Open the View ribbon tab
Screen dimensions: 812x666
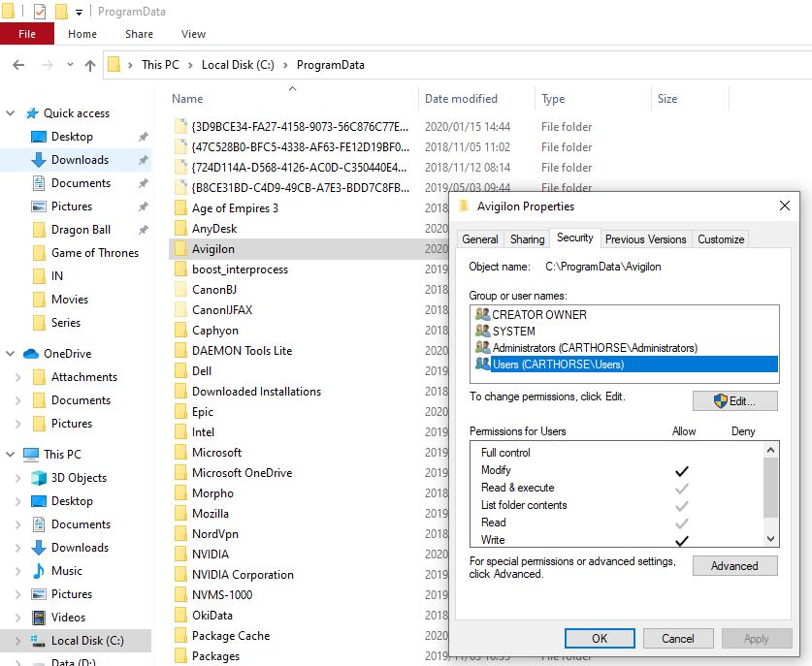[x=193, y=34]
